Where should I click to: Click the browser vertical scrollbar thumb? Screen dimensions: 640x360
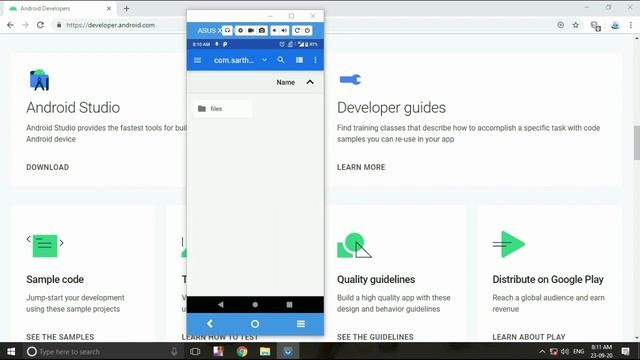(x=637, y=143)
